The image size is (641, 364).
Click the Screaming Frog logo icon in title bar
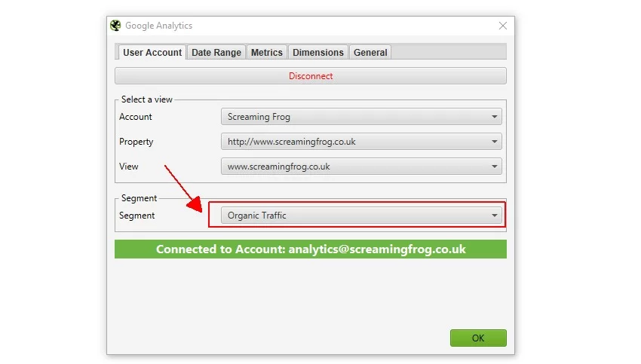pyautogui.click(x=115, y=26)
